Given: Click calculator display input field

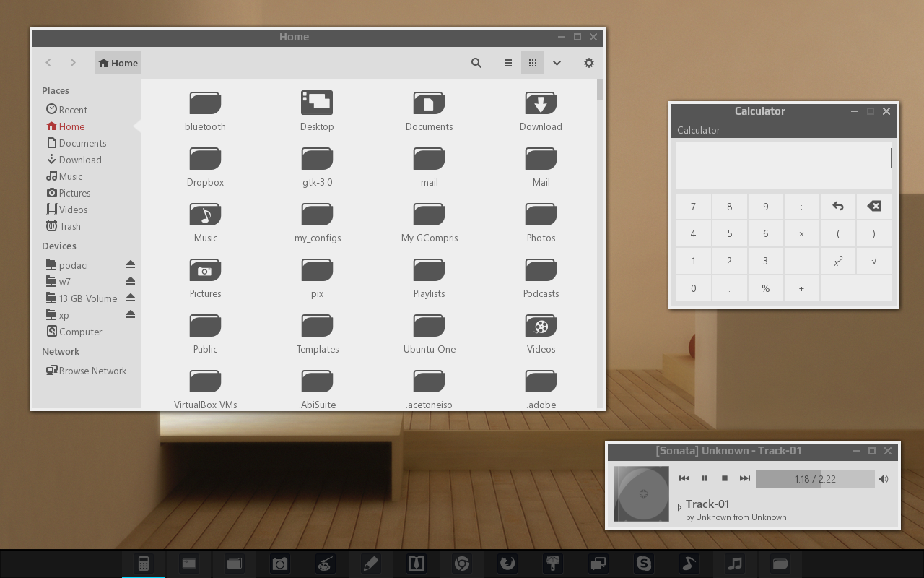Looking at the screenshot, I should pos(784,165).
